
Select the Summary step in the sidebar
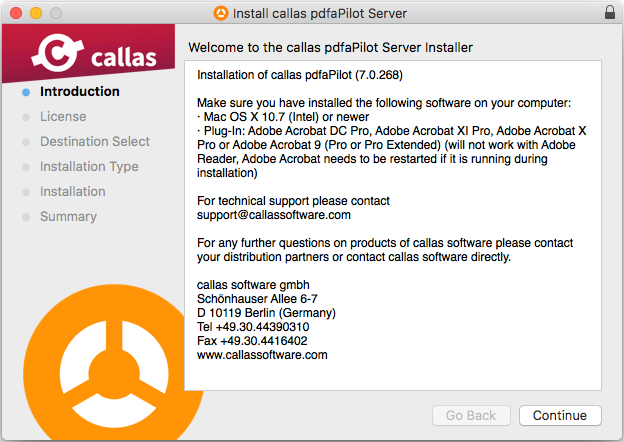(68, 217)
